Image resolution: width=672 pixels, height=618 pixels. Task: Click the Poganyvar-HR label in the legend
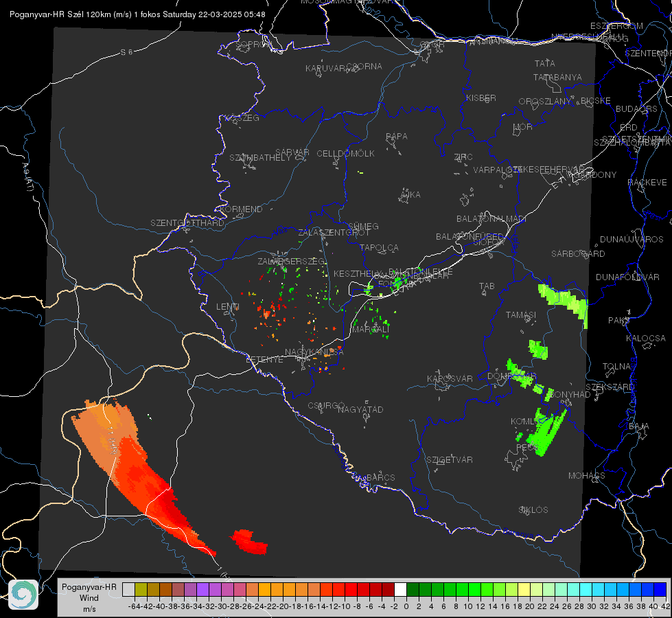click(89, 586)
